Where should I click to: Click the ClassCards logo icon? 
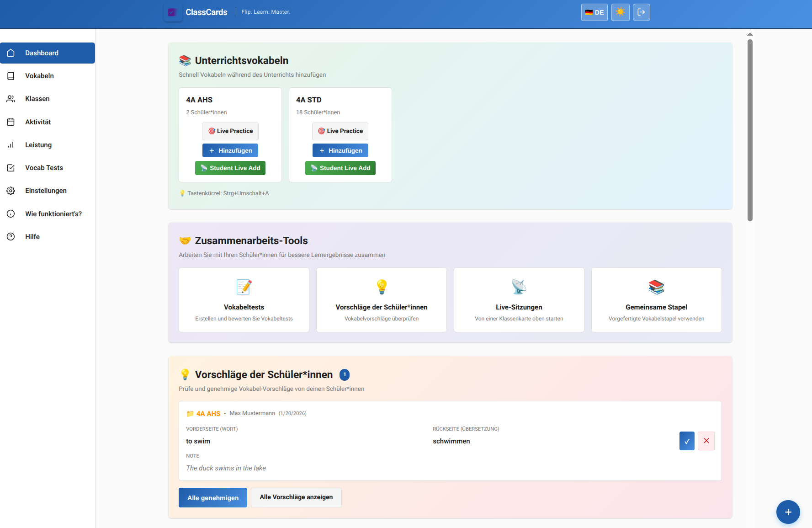point(172,12)
